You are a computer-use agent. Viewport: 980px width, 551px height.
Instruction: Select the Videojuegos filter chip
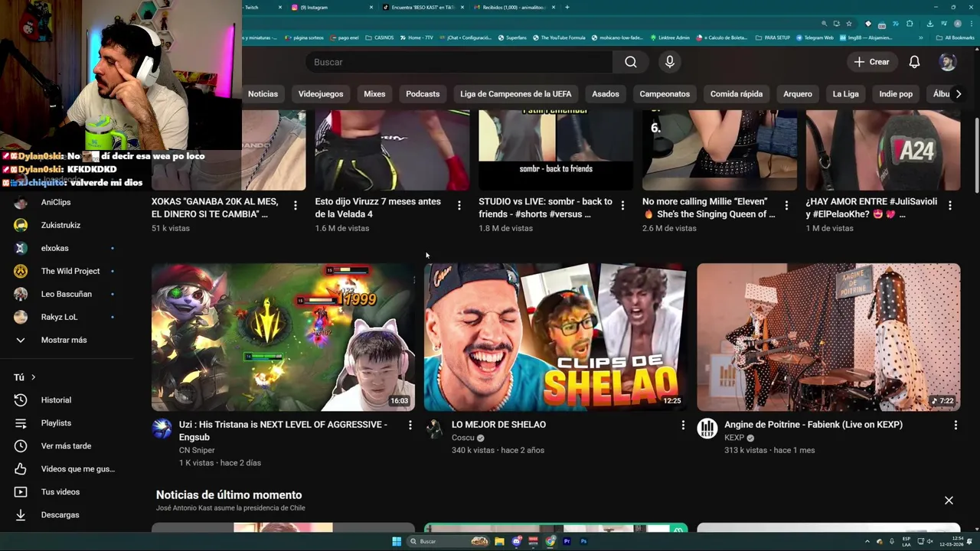tap(321, 94)
